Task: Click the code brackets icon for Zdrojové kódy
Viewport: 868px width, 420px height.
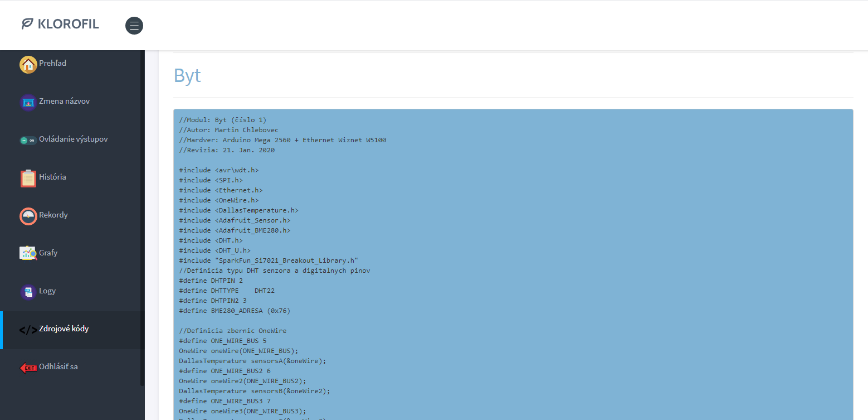Action: [28, 330]
